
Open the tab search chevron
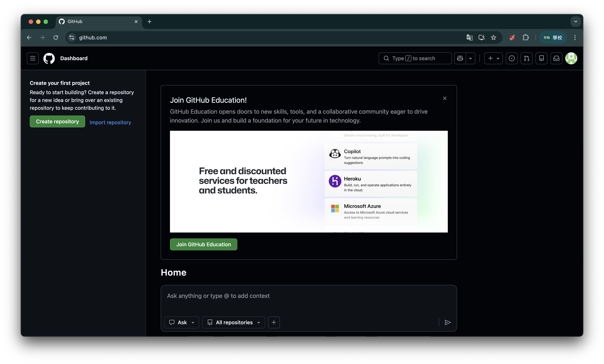coord(576,22)
